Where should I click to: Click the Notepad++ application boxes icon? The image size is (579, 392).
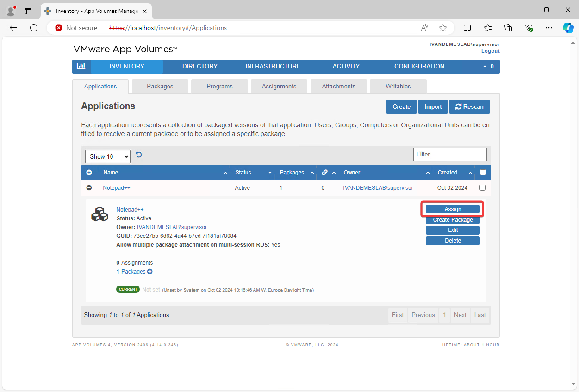coord(100,214)
